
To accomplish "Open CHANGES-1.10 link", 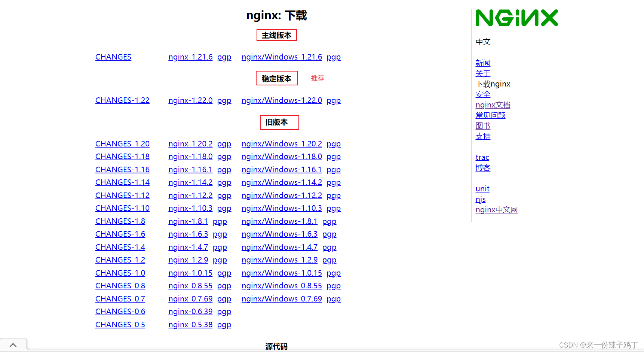I will pyautogui.click(x=122, y=208).
